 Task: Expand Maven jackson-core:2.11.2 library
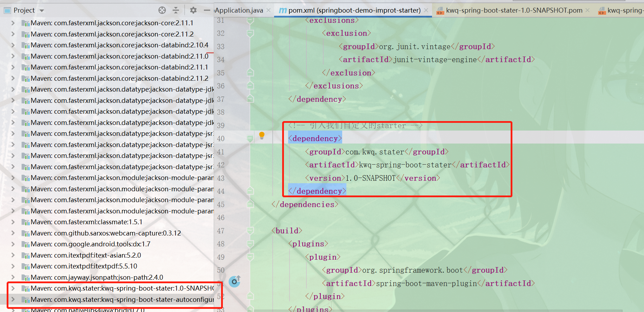point(13,34)
